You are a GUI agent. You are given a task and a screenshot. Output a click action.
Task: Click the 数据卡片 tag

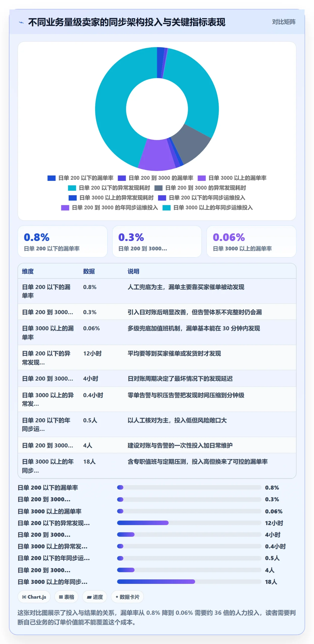pyautogui.click(x=127, y=597)
